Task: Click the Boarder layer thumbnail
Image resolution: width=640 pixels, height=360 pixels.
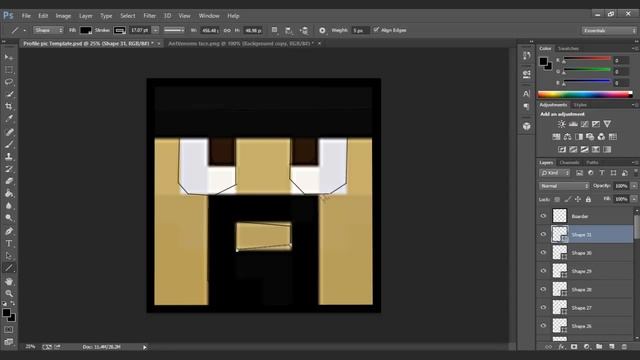Action: point(560,216)
